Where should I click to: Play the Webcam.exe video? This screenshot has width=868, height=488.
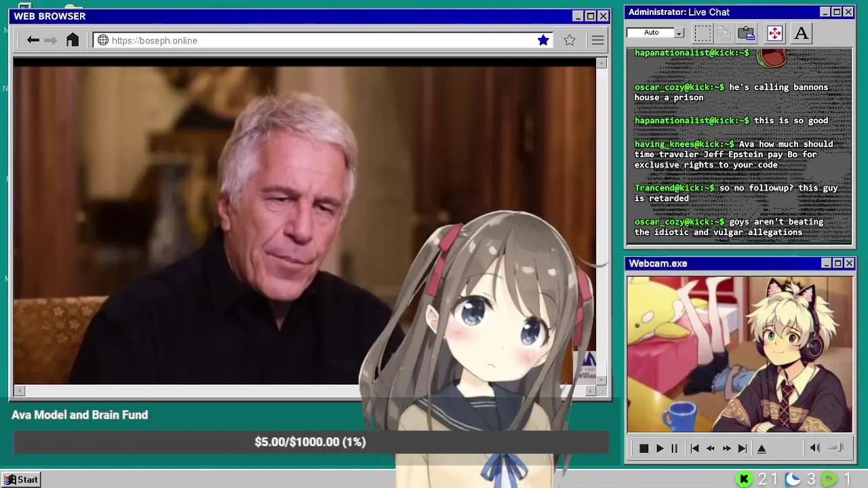(660, 449)
